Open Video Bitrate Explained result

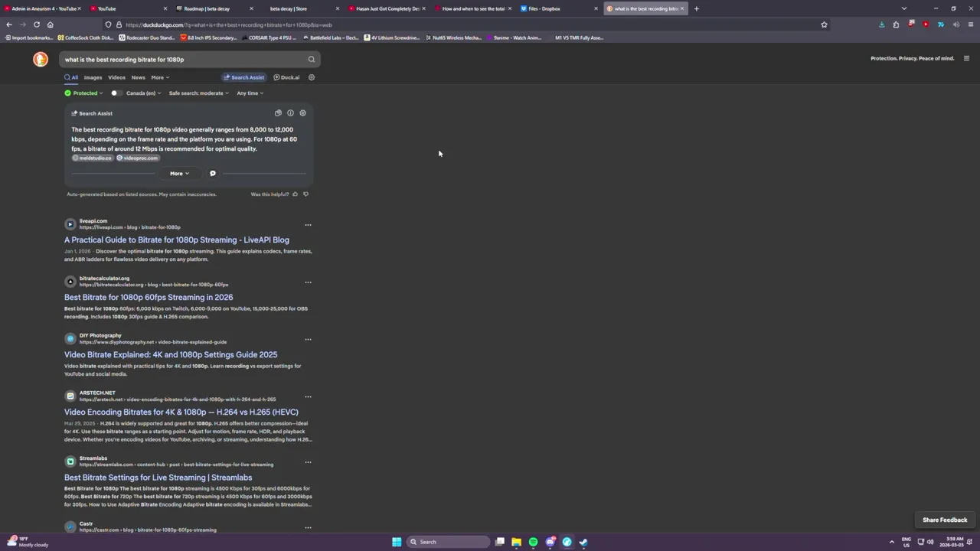(171, 354)
